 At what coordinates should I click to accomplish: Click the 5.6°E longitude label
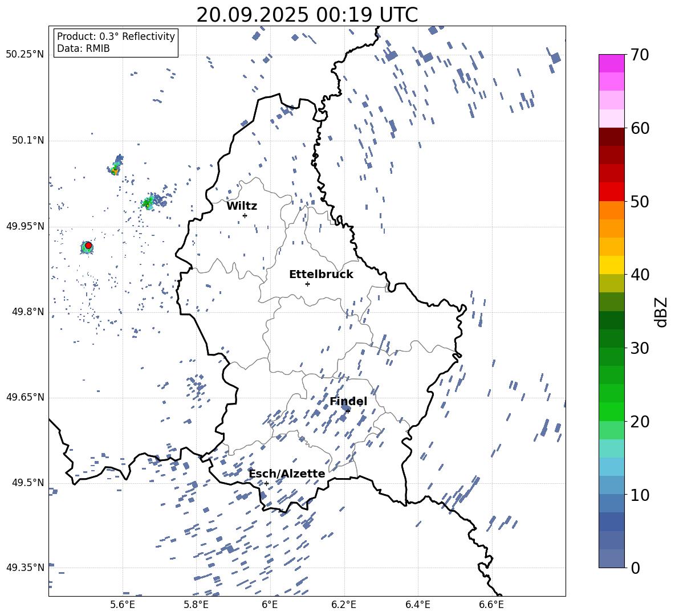coord(122,605)
